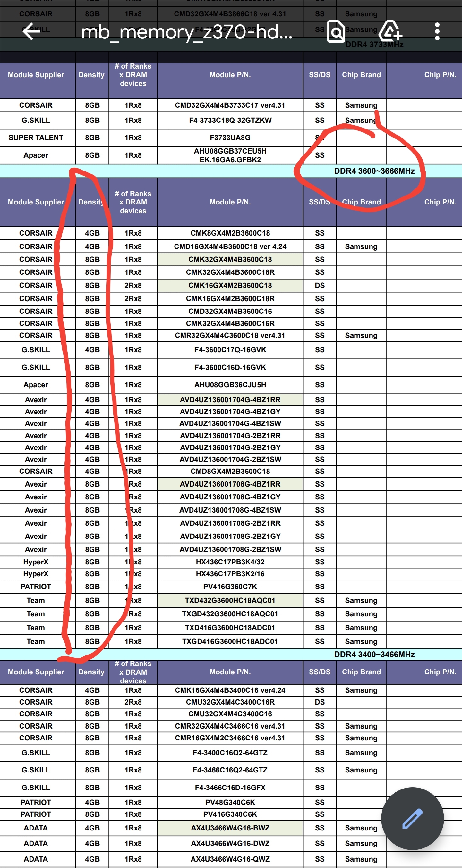Image resolution: width=462 pixels, height=868 pixels.
Task: Select cell CMR32GX4M4C3466C16 ver4.31
Action: [x=230, y=726]
